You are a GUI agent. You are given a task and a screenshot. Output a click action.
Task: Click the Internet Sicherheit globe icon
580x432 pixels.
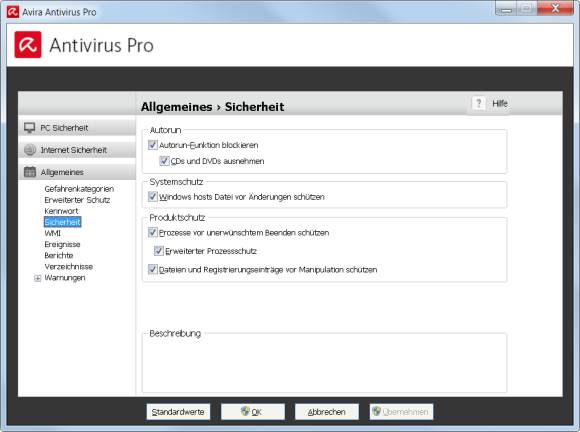[x=30, y=150]
